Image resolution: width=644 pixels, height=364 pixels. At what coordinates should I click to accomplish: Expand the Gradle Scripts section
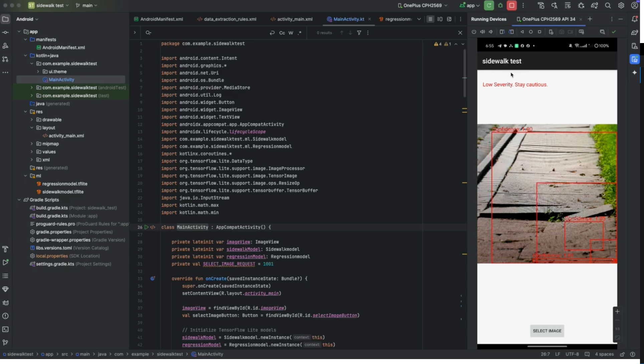click(x=19, y=199)
